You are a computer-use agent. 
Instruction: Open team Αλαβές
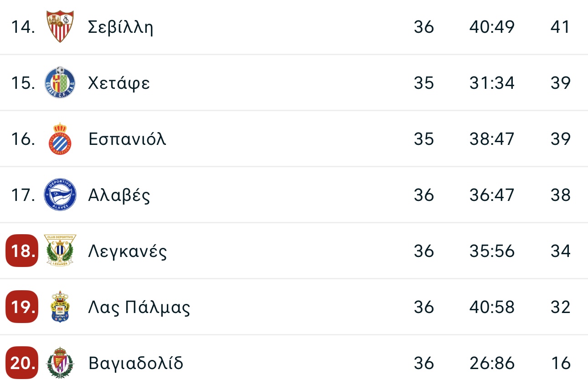119,195
